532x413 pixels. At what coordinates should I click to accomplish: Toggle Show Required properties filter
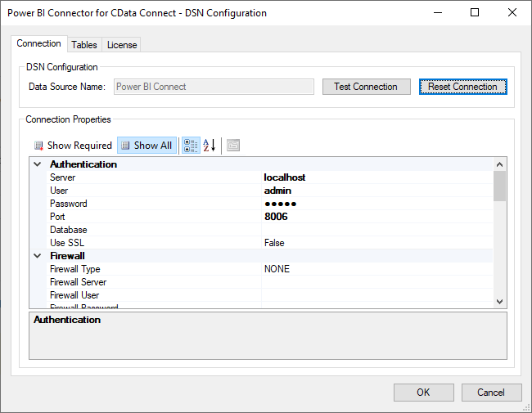[x=73, y=146]
